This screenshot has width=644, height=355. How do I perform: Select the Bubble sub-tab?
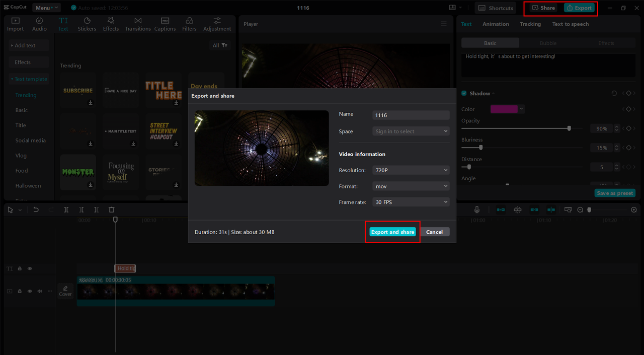pyautogui.click(x=548, y=43)
